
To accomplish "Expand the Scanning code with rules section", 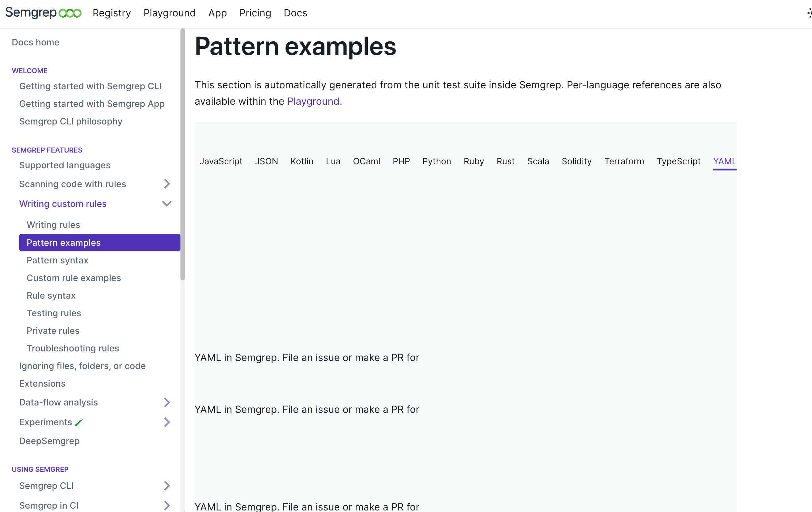I will pyautogui.click(x=167, y=184).
